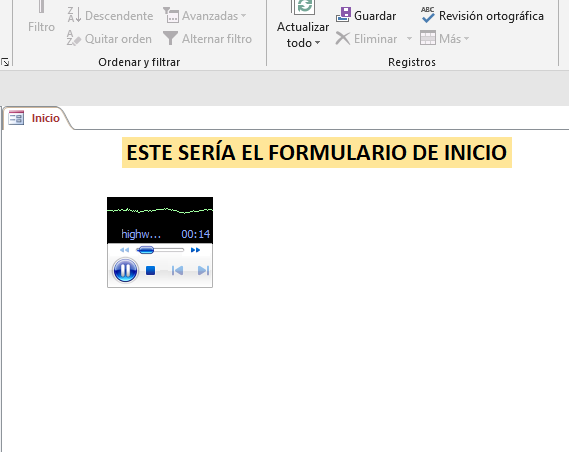Screen dimensions: 569x452
Task: Skip to previous track in player
Action: (177, 271)
